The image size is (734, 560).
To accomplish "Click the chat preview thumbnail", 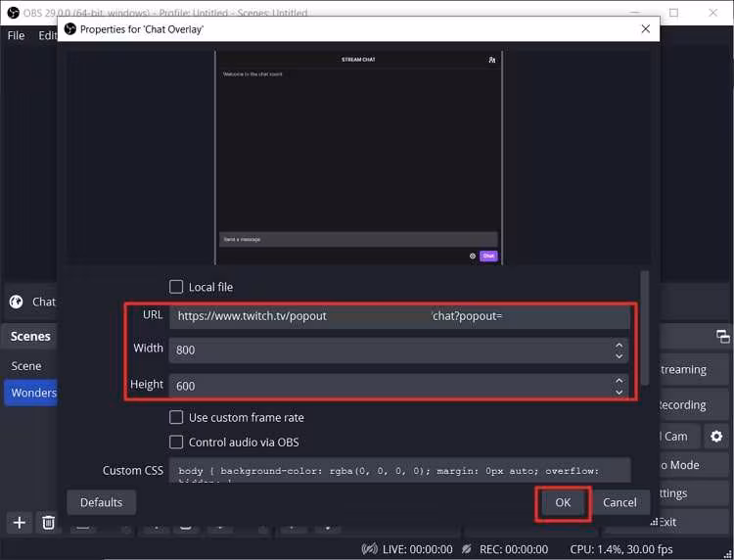I will pyautogui.click(x=358, y=158).
